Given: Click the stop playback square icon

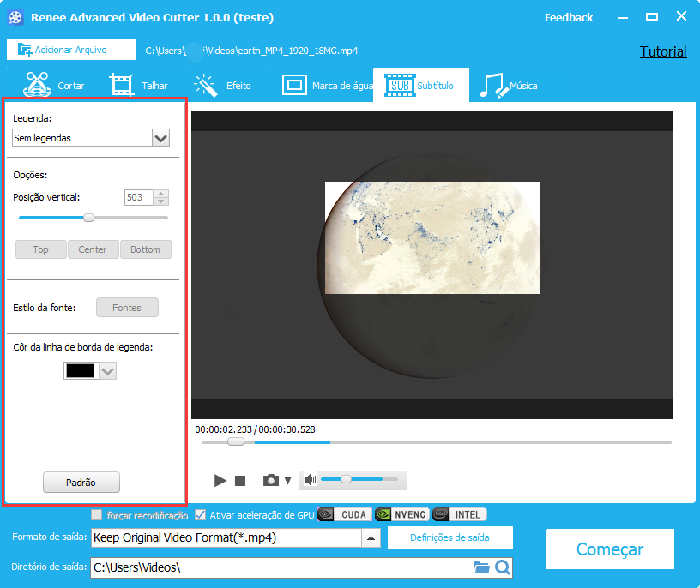Looking at the screenshot, I should point(240,482).
